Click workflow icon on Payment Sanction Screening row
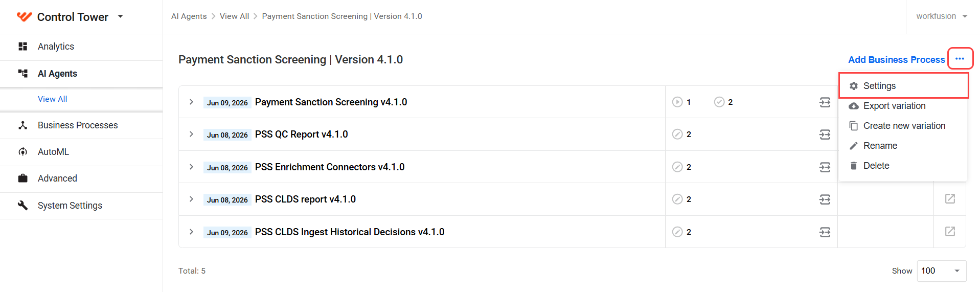 [825, 102]
